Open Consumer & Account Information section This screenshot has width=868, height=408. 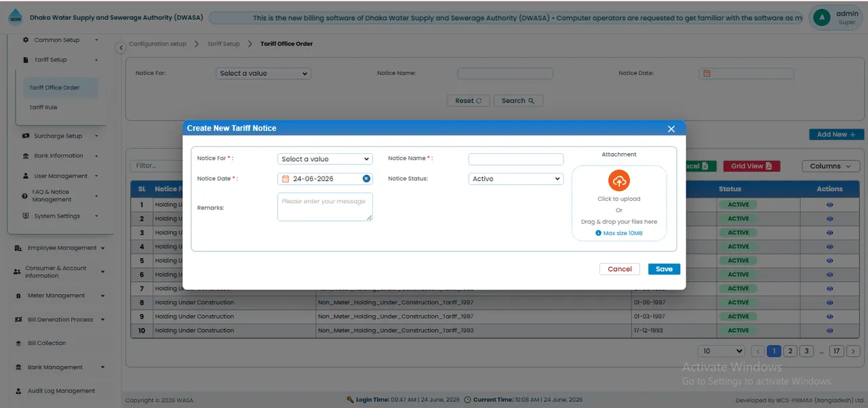[x=60, y=272]
